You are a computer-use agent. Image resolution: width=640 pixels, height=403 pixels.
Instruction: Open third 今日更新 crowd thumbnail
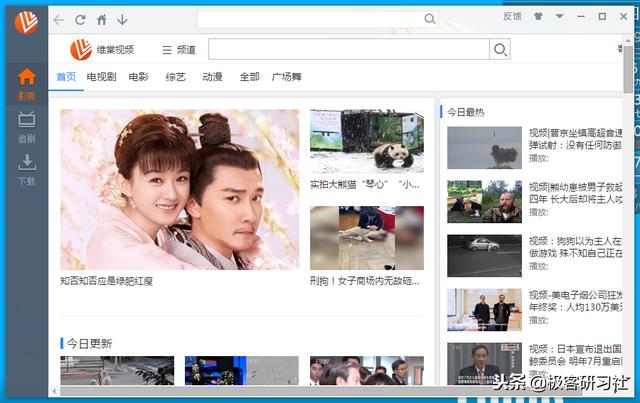(x=367, y=370)
